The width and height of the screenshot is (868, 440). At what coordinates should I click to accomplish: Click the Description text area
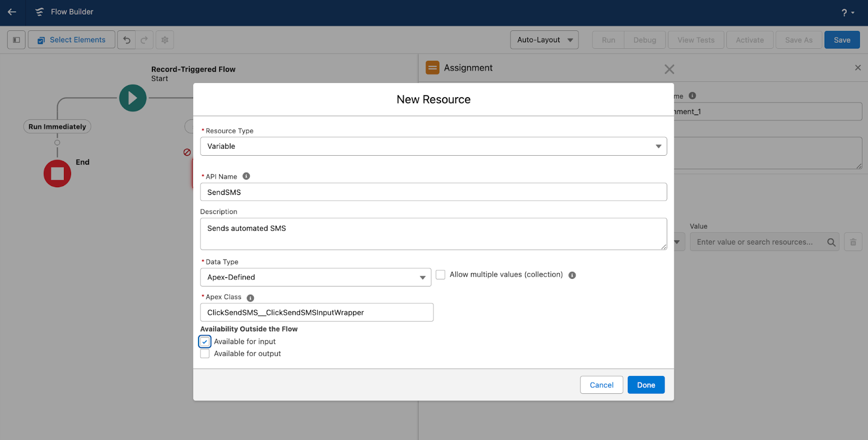click(433, 234)
